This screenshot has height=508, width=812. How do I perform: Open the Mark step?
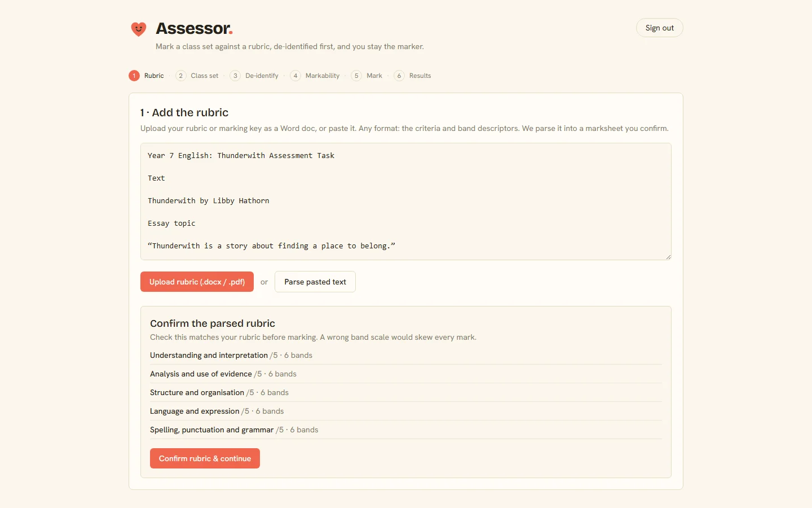coord(367,76)
